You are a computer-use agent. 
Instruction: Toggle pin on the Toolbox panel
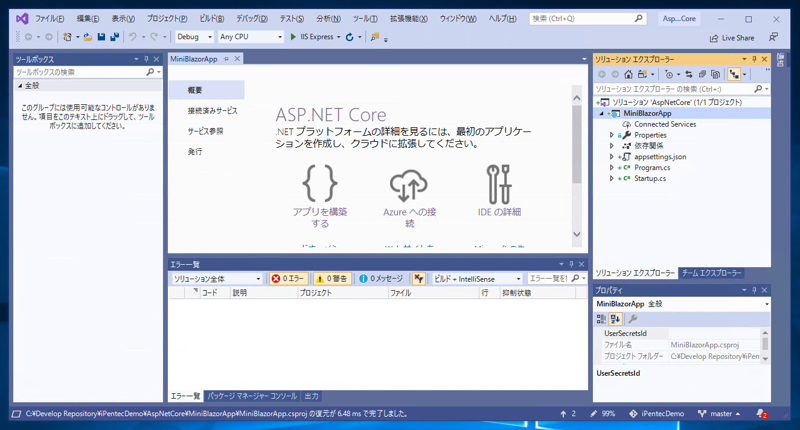pyautogui.click(x=146, y=59)
